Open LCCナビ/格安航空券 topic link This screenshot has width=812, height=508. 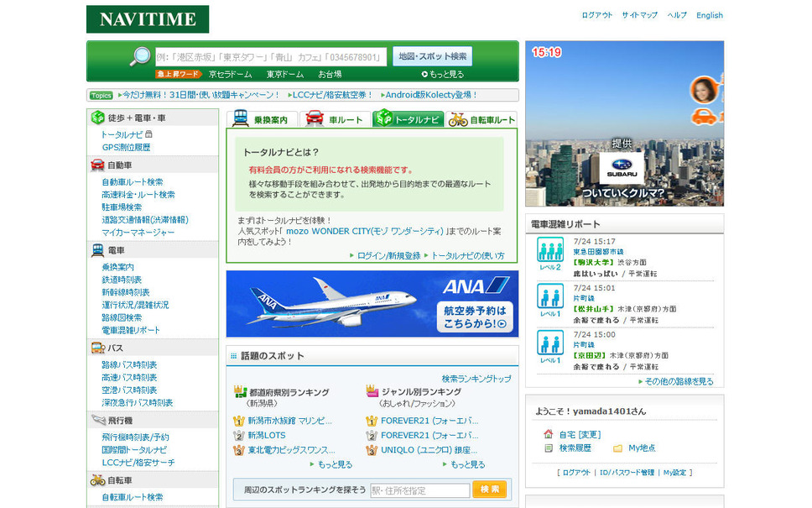(x=331, y=96)
